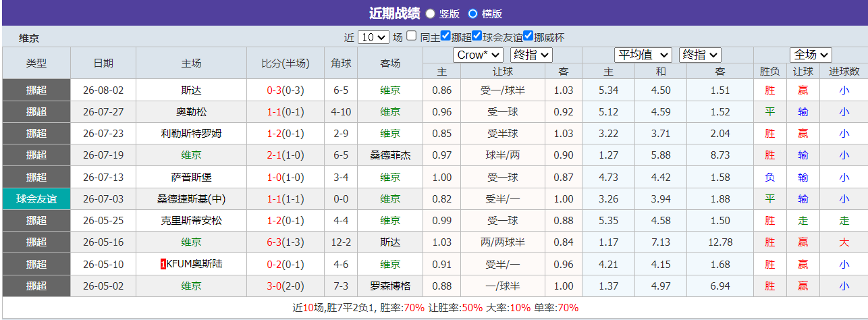
Task: Click corner count 12-2
Action: [x=341, y=242]
